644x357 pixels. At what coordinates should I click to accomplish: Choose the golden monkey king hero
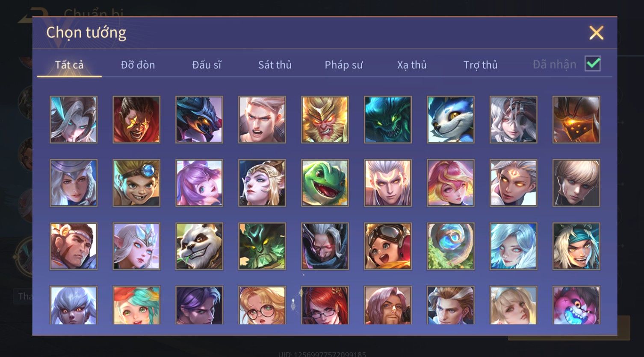(x=325, y=120)
